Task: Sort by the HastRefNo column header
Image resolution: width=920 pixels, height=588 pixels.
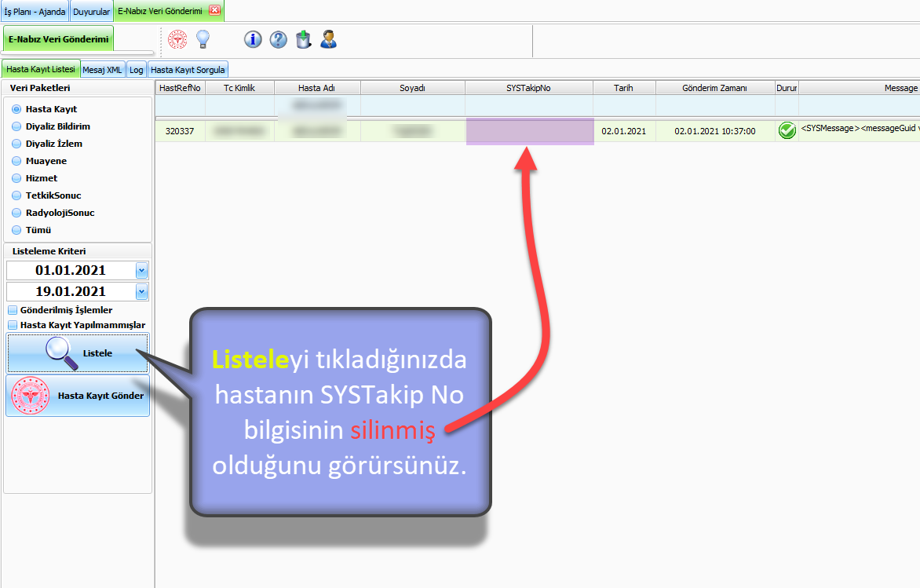Action: tap(180, 88)
